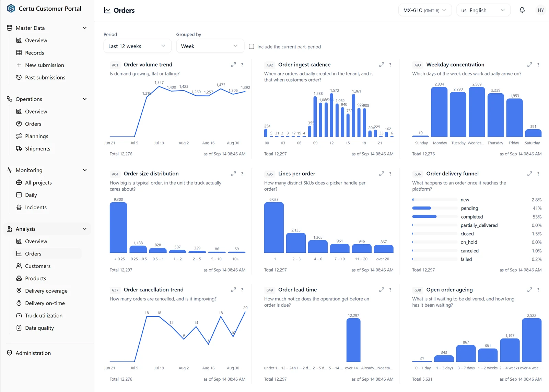Show help for Order delivery funnel

(x=538, y=174)
